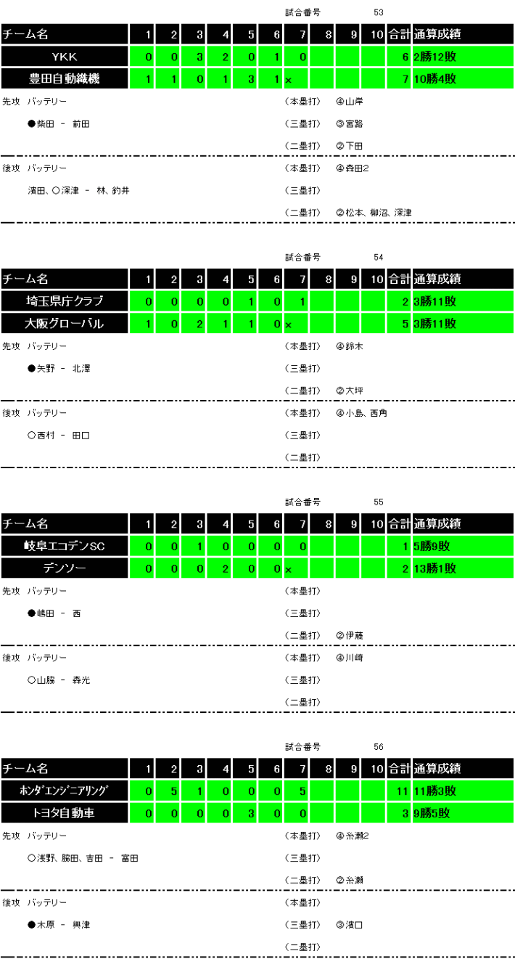The image size is (515, 980).
Task: Select the ホンダエンジニアリング team name cell
Action: 65,791
